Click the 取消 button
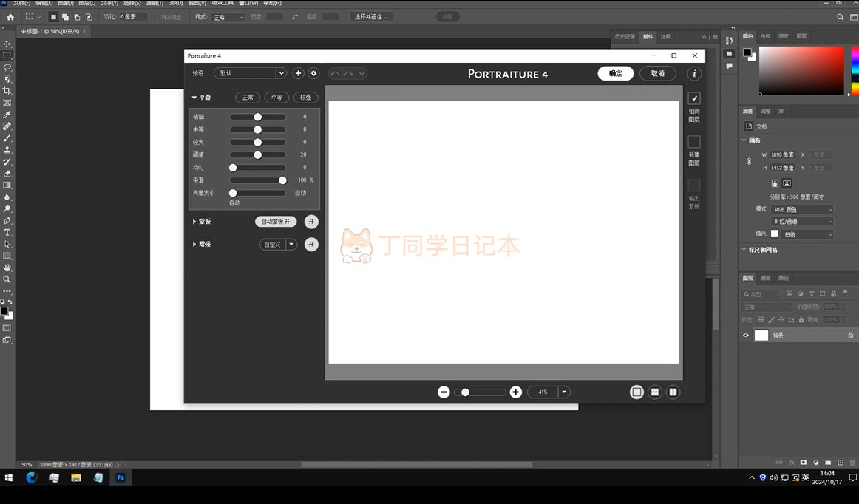 657,73
